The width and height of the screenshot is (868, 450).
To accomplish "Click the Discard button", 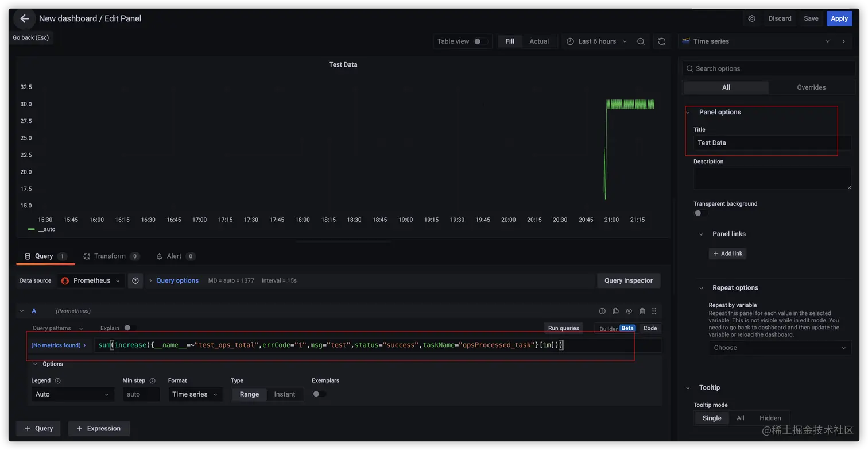I will pos(780,18).
